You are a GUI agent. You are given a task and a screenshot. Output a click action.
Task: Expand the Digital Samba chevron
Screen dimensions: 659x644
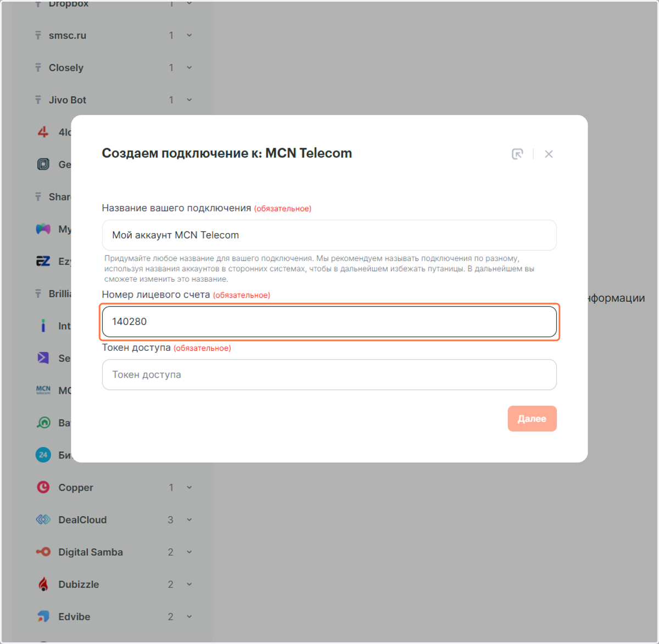pyautogui.click(x=189, y=552)
